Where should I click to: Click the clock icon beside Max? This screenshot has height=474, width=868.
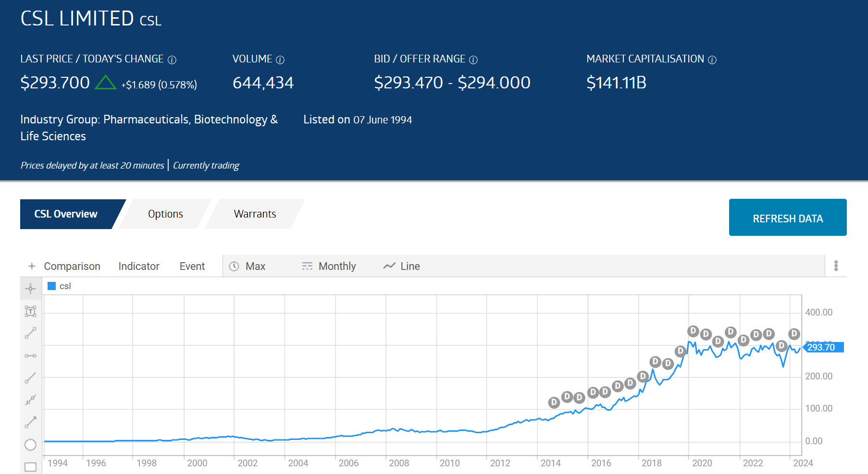pyautogui.click(x=234, y=266)
